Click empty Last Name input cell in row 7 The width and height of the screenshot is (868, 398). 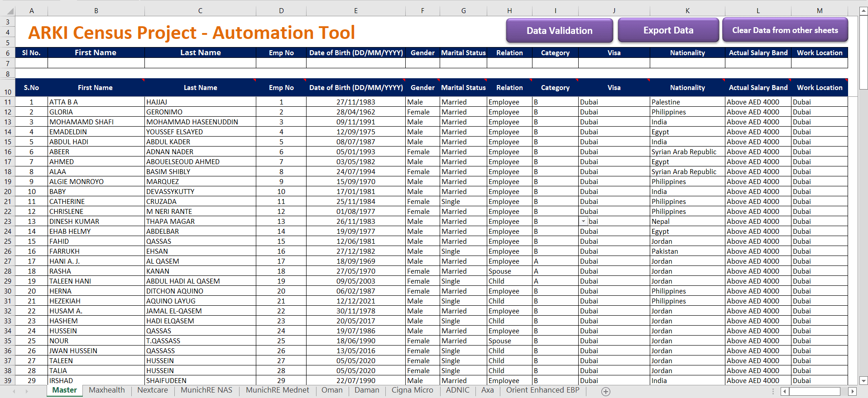(200, 63)
